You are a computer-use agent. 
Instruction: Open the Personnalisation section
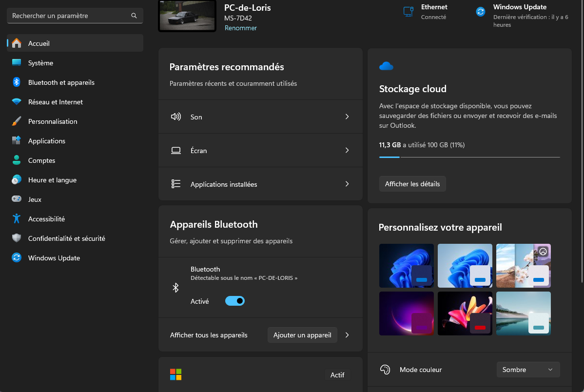tap(75, 121)
